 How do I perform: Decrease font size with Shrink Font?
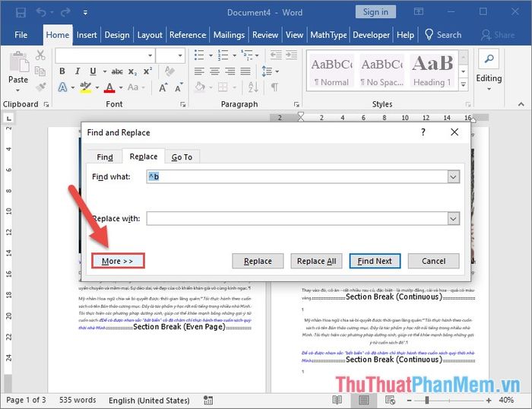point(179,88)
